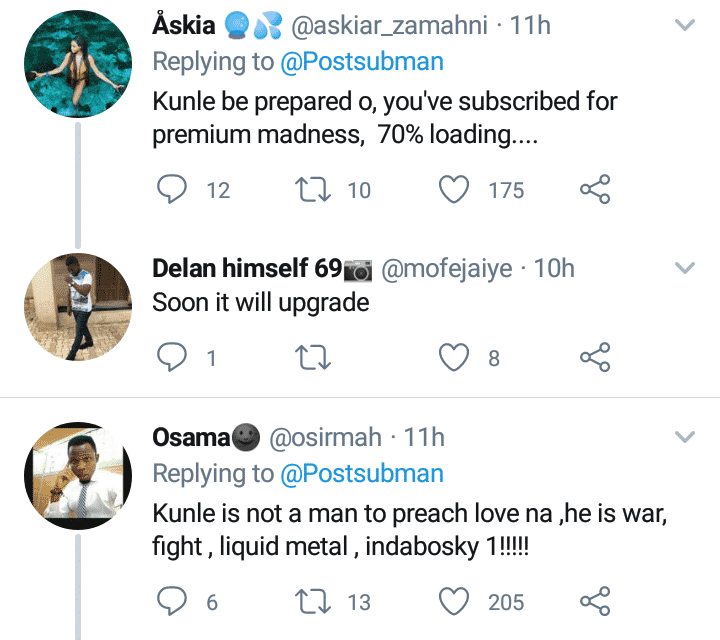Image resolution: width=720 pixels, height=640 pixels.
Task: Tap Osama's profile photo
Action: click(76, 474)
